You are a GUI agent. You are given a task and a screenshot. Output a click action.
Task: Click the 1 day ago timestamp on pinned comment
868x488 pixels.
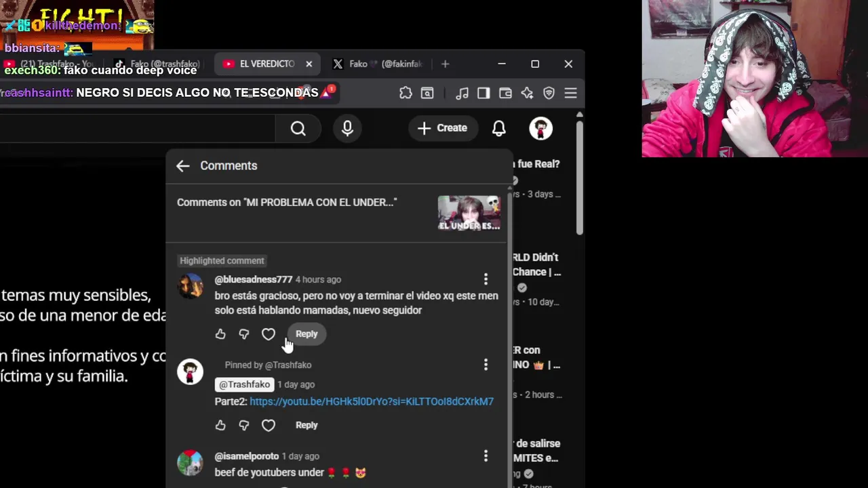(296, 384)
